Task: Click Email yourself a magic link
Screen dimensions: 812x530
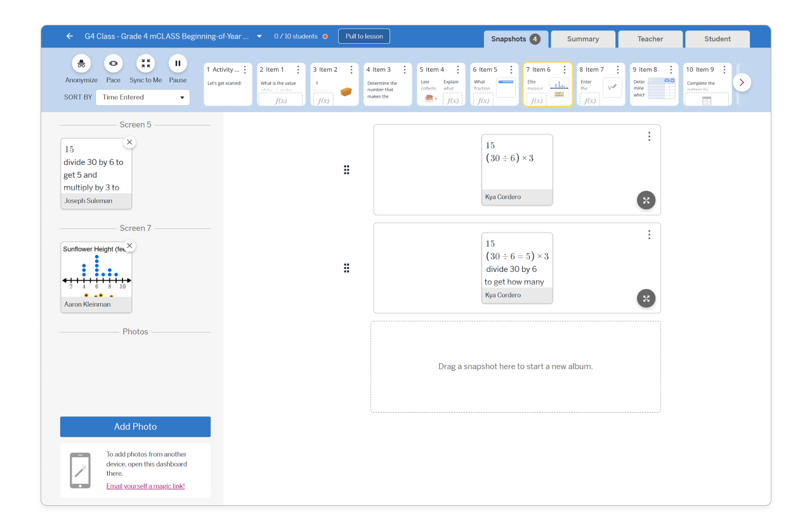Action: [145, 485]
